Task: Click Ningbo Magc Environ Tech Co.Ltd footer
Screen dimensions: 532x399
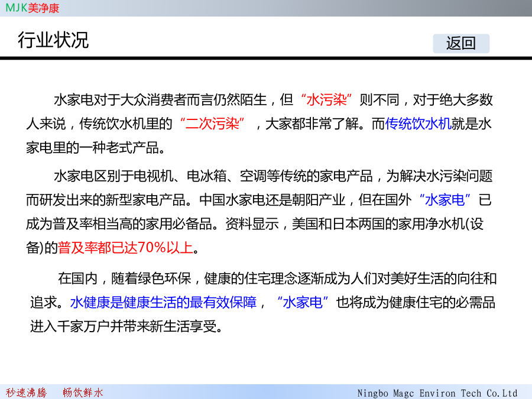Action: [x=437, y=393]
